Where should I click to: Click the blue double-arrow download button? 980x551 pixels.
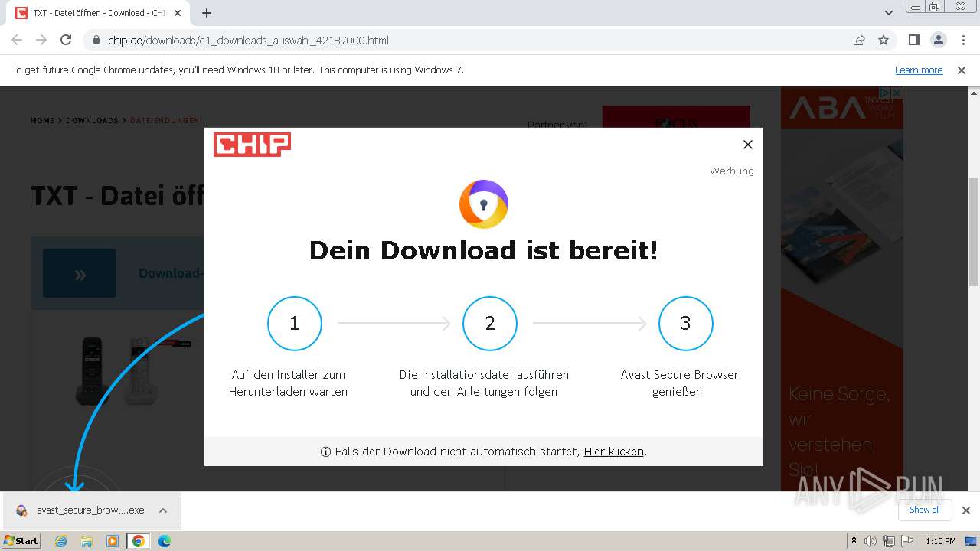pos(80,273)
